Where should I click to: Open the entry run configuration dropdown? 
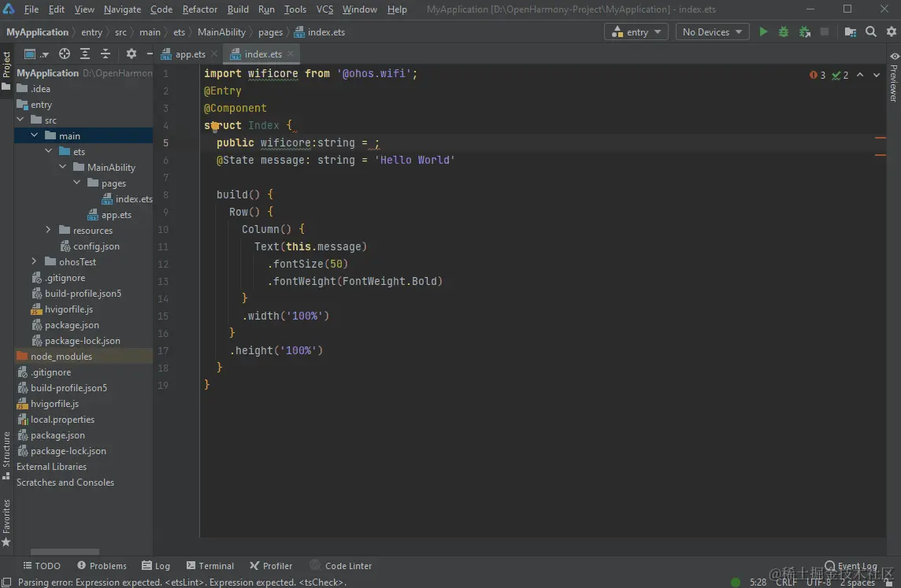click(x=636, y=32)
